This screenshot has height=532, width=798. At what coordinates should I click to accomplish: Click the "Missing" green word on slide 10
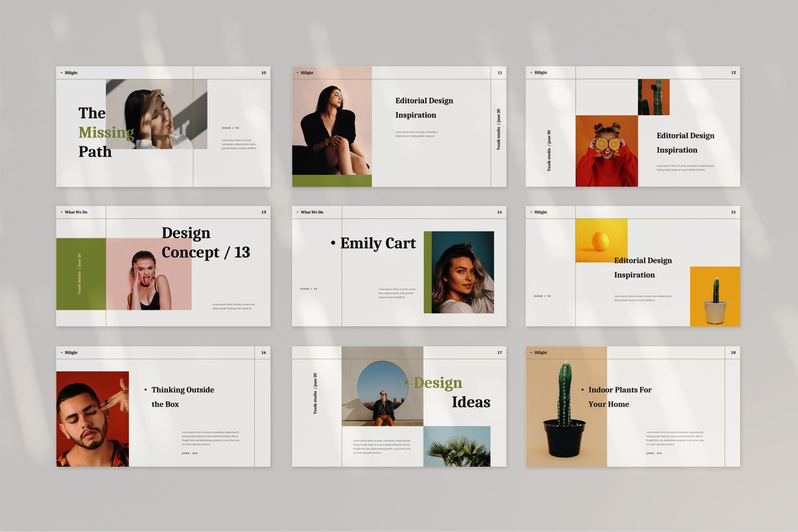[x=106, y=132]
